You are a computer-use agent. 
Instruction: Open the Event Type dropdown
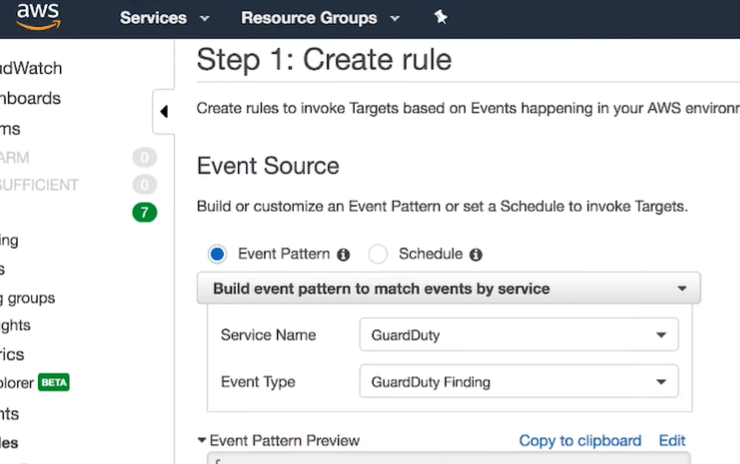point(518,381)
